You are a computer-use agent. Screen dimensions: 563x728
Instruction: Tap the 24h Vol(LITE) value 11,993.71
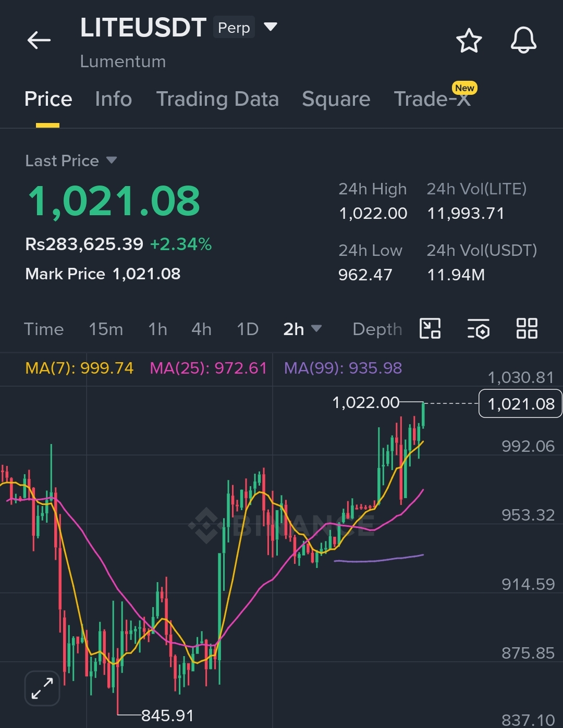[466, 213]
